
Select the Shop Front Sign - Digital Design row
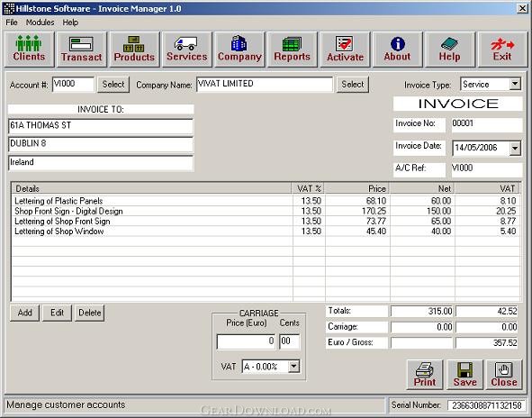point(266,211)
